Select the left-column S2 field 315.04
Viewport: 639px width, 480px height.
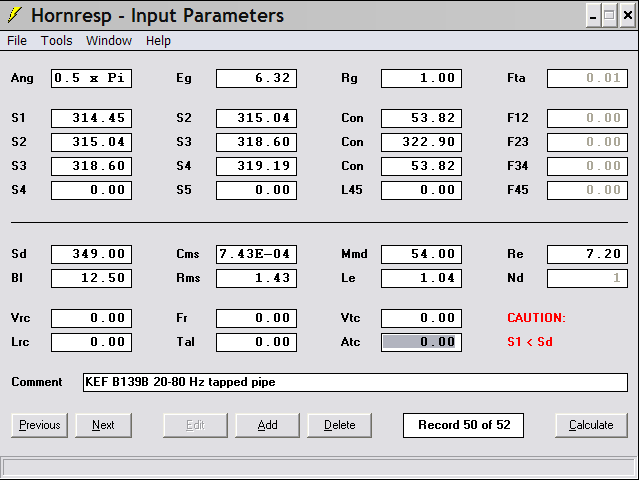(x=91, y=142)
